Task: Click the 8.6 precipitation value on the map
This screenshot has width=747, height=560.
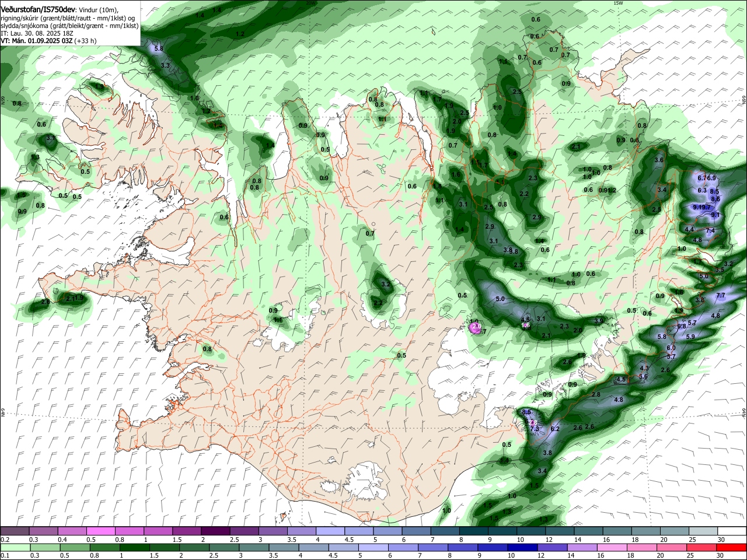Action: [716, 199]
